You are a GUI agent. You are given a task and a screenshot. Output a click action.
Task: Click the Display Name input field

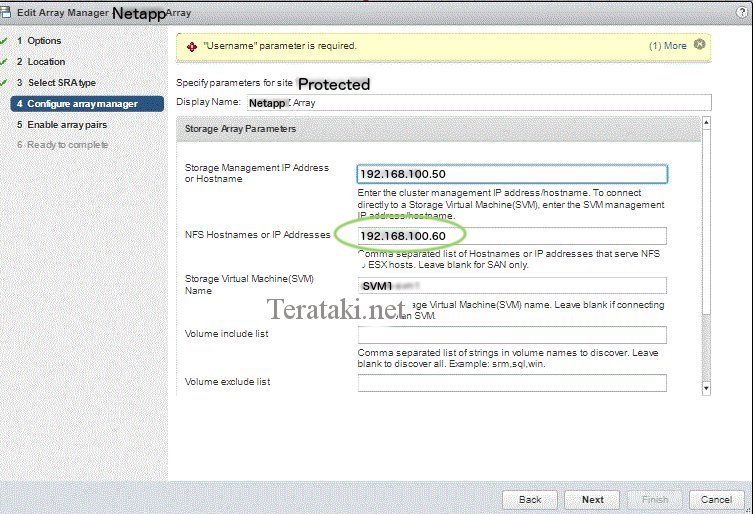click(x=479, y=102)
